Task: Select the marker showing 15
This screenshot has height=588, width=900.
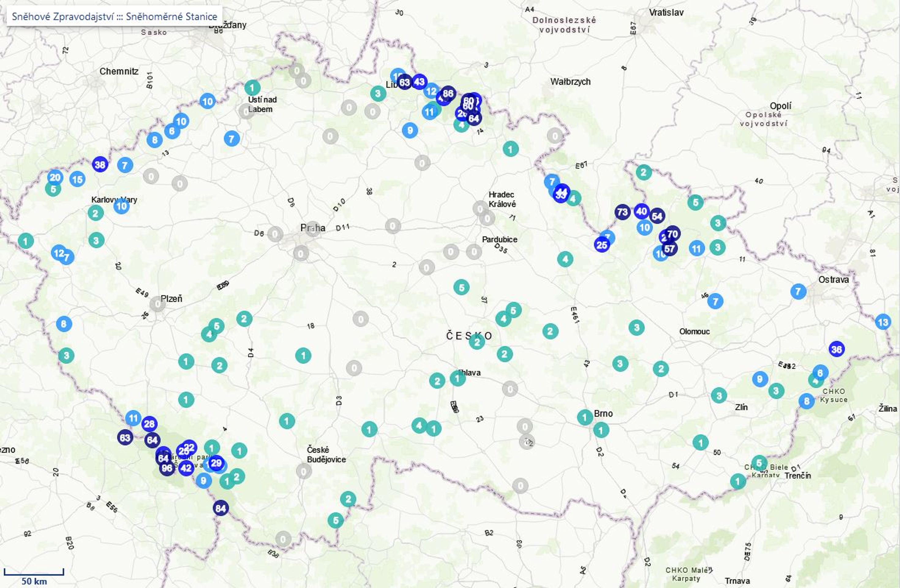Action: [x=77, y=179]
